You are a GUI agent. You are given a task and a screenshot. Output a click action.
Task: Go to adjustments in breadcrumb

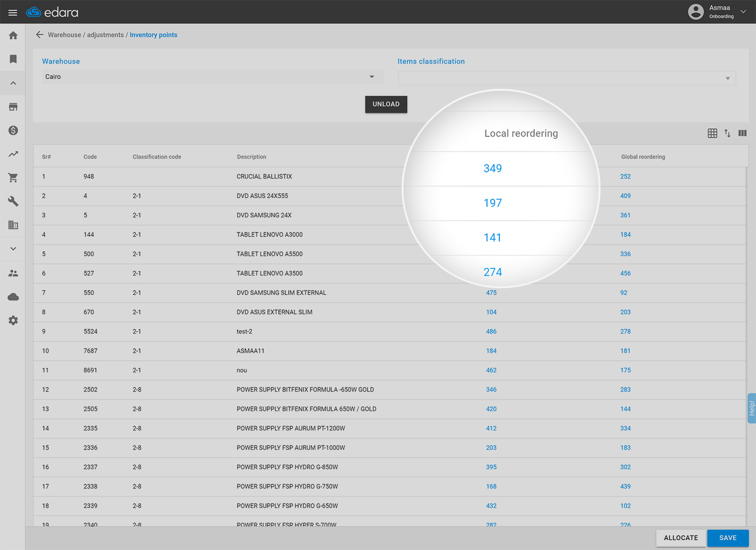click(105, 35)
